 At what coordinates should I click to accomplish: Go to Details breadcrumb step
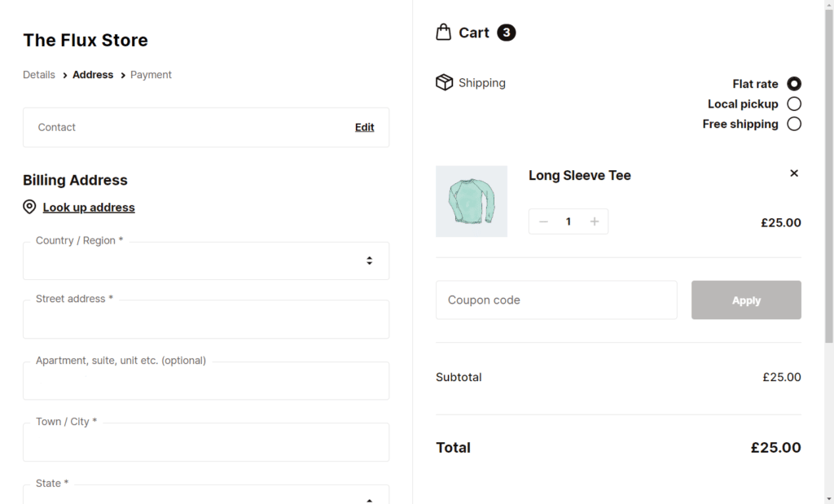pyautogui.click(x=39, y=75)
